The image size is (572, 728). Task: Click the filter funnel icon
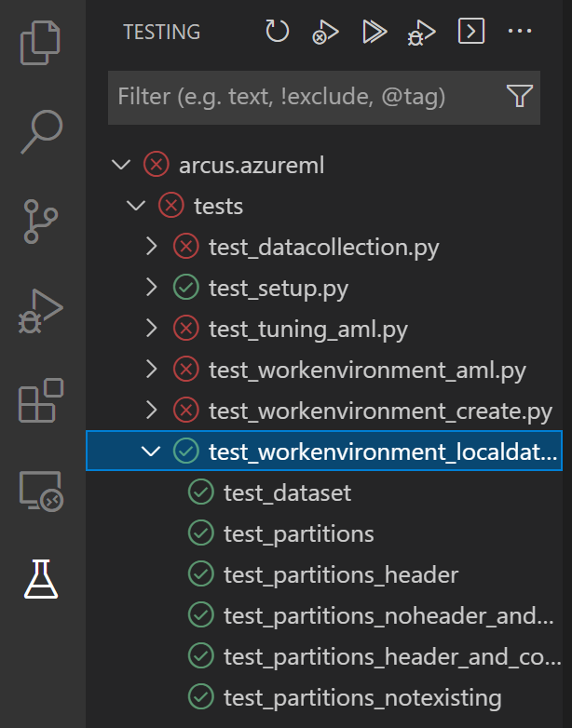tap(519, 96)
